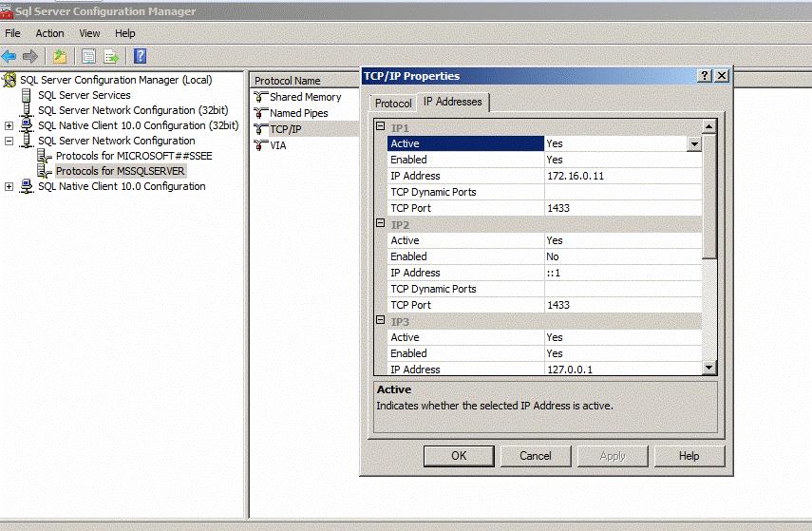The height and width of the screenshot is (531, 812).
Task: Click the SQL Server Network Configuration (32bit) icon
Action: (x=27, y=110)
